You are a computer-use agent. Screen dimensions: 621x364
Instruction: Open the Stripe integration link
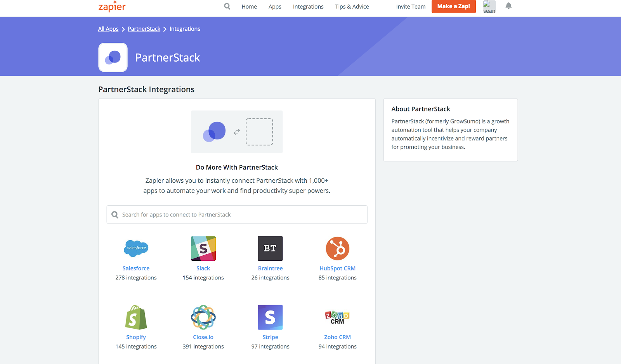[x=271, y=337]
